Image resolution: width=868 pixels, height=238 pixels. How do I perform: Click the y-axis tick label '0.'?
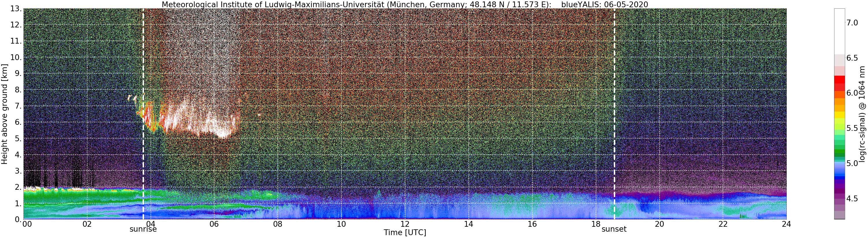coord(19,219)
